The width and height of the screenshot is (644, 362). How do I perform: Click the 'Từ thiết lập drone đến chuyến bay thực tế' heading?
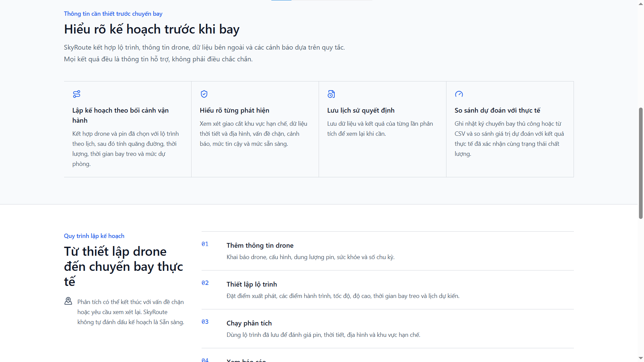123,266
